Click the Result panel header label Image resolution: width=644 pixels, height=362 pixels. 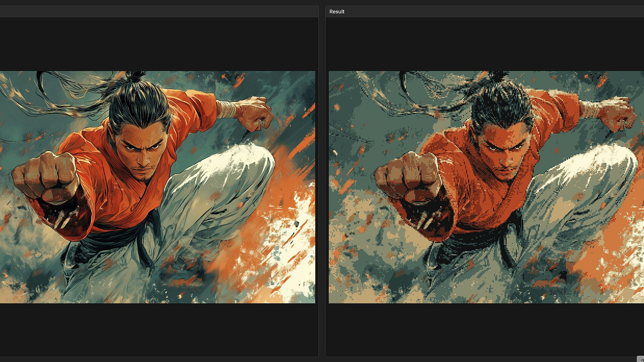click(x=337, y=11)
